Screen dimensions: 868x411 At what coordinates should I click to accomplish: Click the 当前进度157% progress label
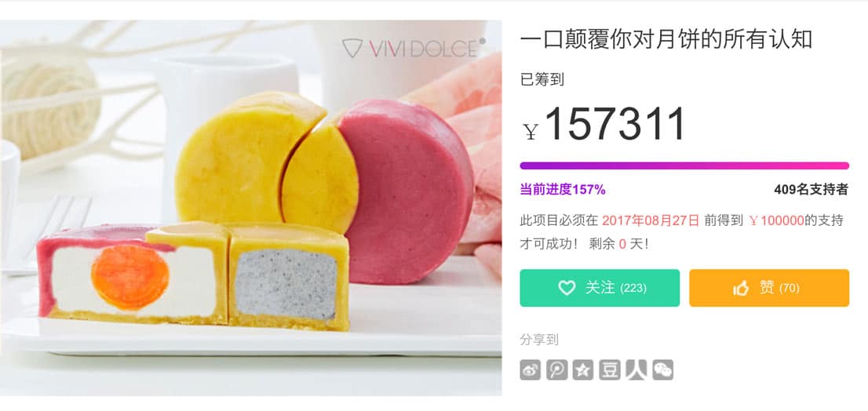563,190
